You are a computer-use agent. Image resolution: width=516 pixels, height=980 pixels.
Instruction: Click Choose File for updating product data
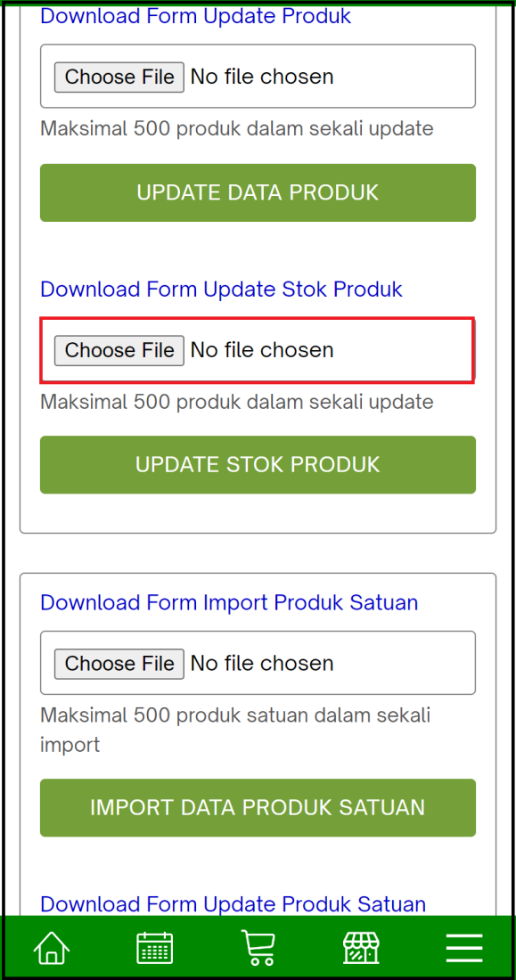[119, 77]
